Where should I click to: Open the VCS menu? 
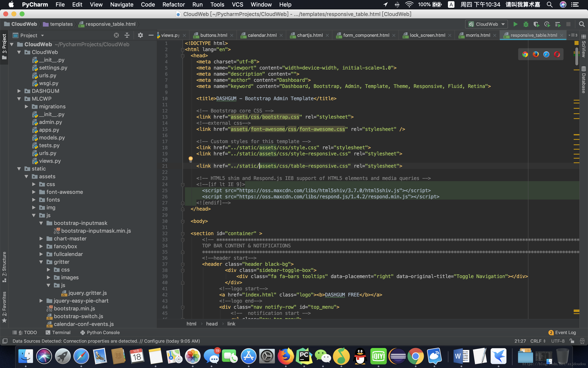click(237, 5)
